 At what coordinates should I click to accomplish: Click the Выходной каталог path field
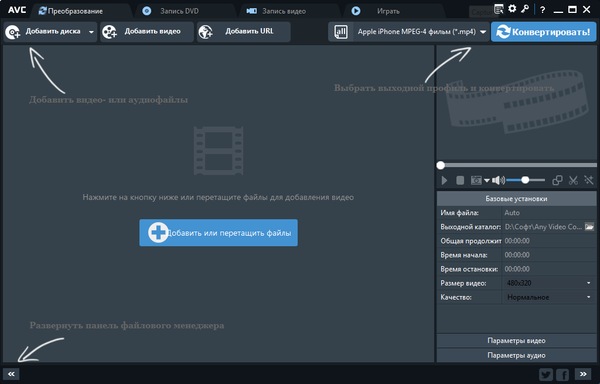pyautogui.click(x=543, y=227)
